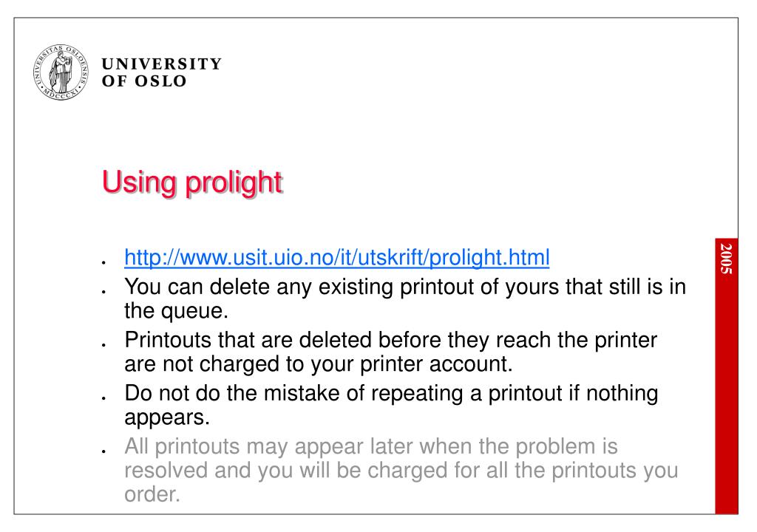Click the 'OF OSLO' line of wordmark

pyautogui.click(x=144, y=81)
